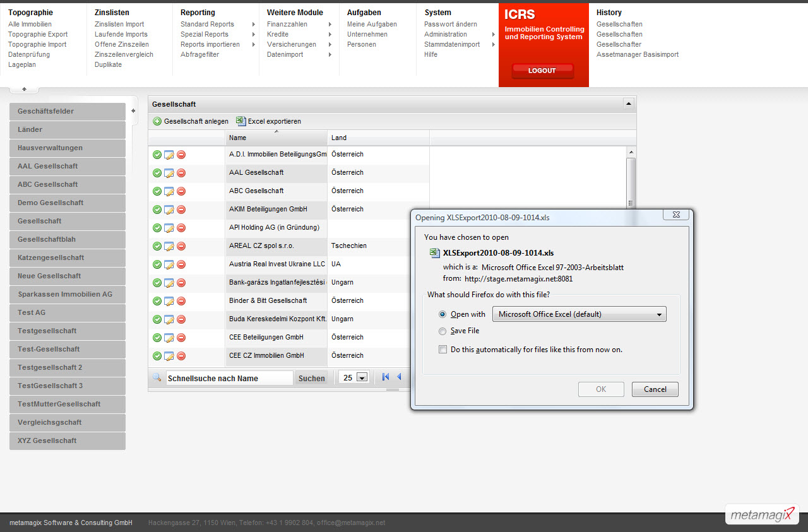Click red delete icon for CEE CZ Immobilien row

[181, 356]
